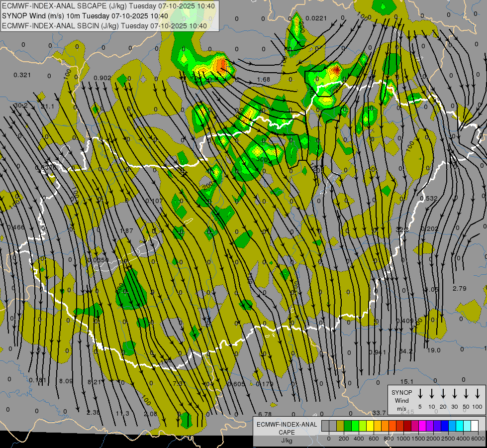Select the ECMWF-INDEX-ANAL SBCIN title line

tap(104, 25)
